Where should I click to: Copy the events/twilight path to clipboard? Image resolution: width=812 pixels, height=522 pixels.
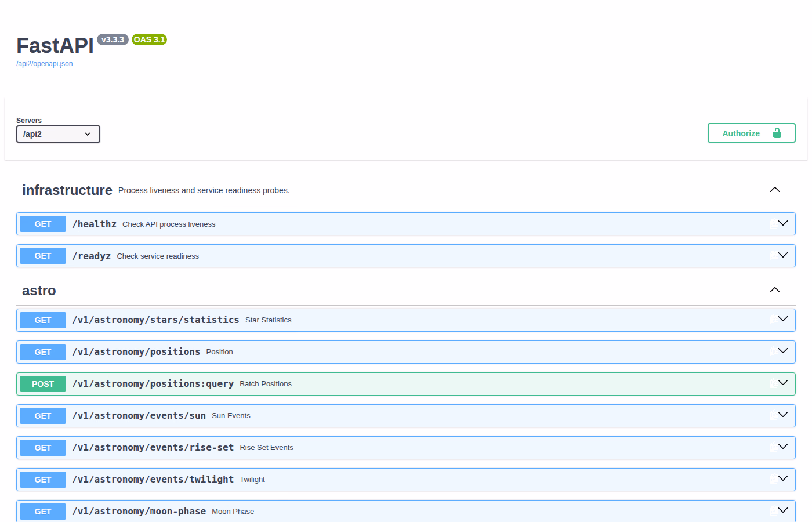point(774,480)
